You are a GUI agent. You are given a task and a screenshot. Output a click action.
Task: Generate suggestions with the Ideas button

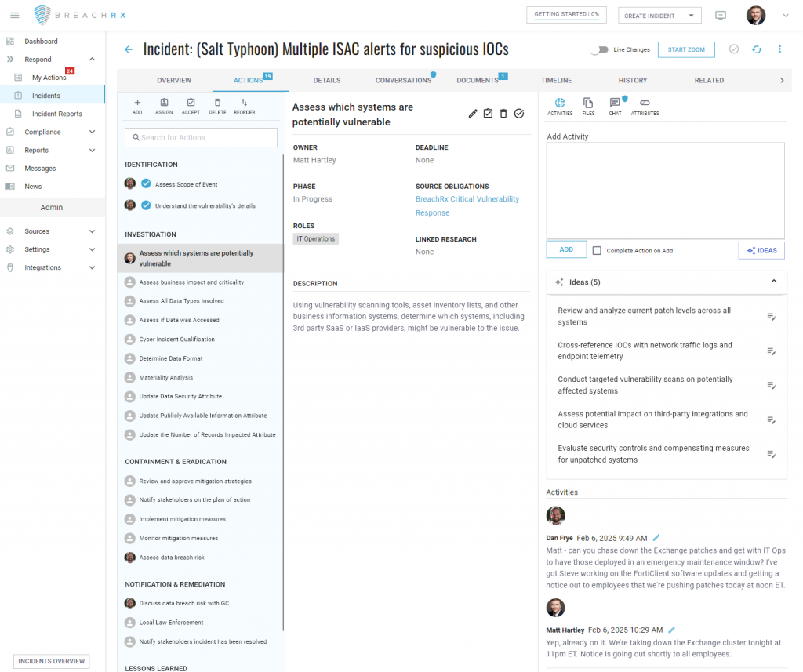pyautogui.click(x=761, y=250)
